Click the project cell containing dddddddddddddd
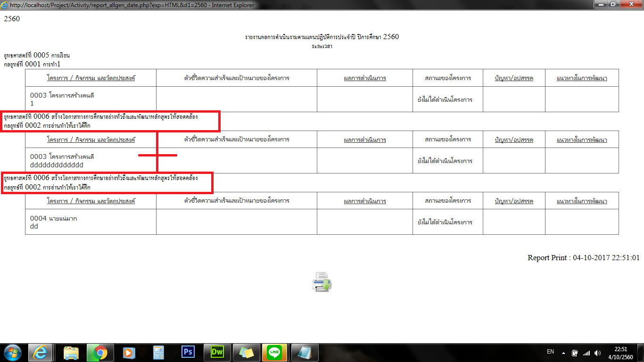 tap(91, 161)
